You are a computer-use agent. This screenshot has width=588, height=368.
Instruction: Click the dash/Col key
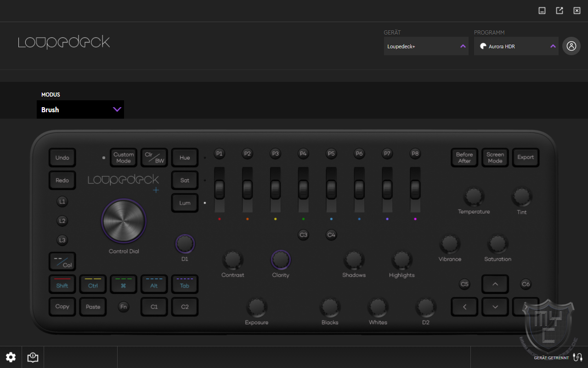62,262
